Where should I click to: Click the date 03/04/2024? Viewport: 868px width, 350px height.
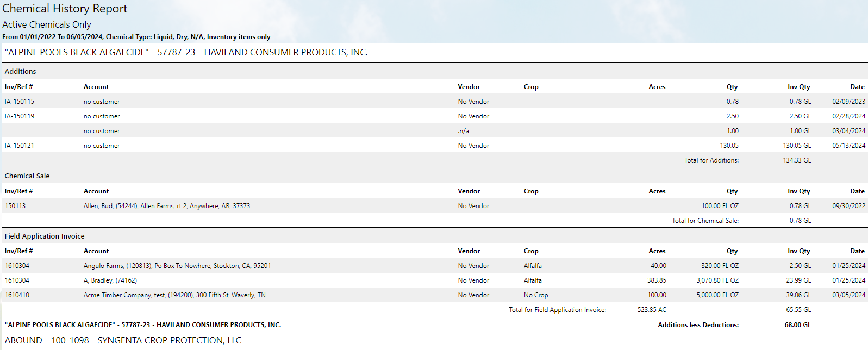click(848, 131)
